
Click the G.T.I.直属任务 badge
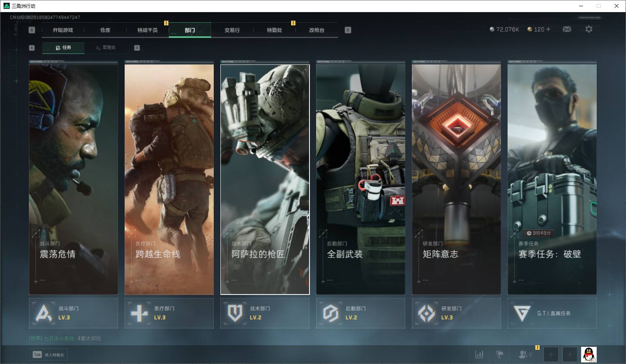click(x=552, y=313)
